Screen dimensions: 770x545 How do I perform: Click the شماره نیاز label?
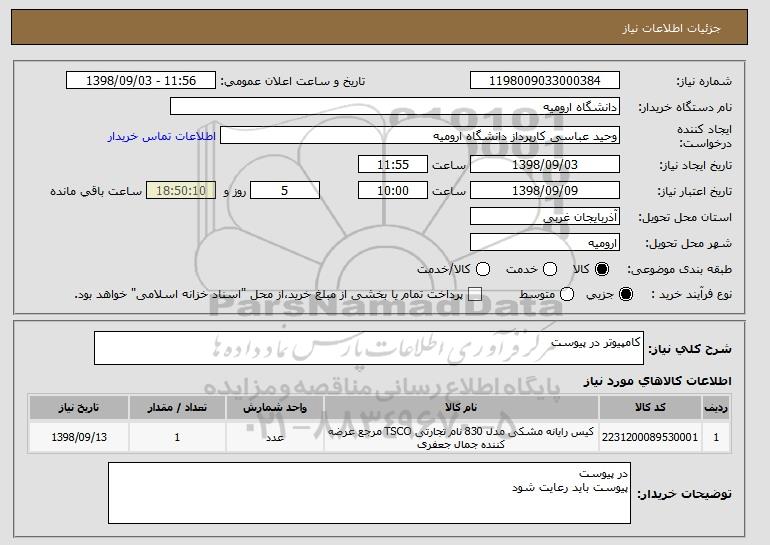coord(704,82)
